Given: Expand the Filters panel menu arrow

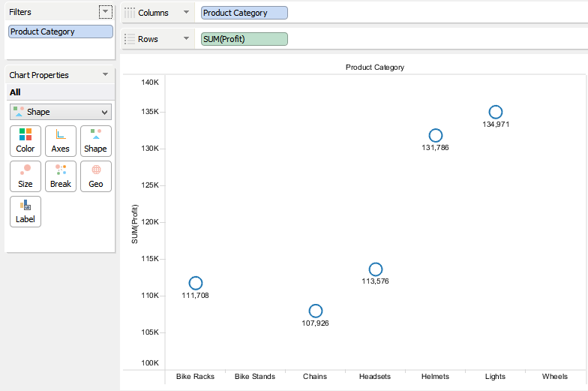Looking at the screenshot, I should [105, 12].
